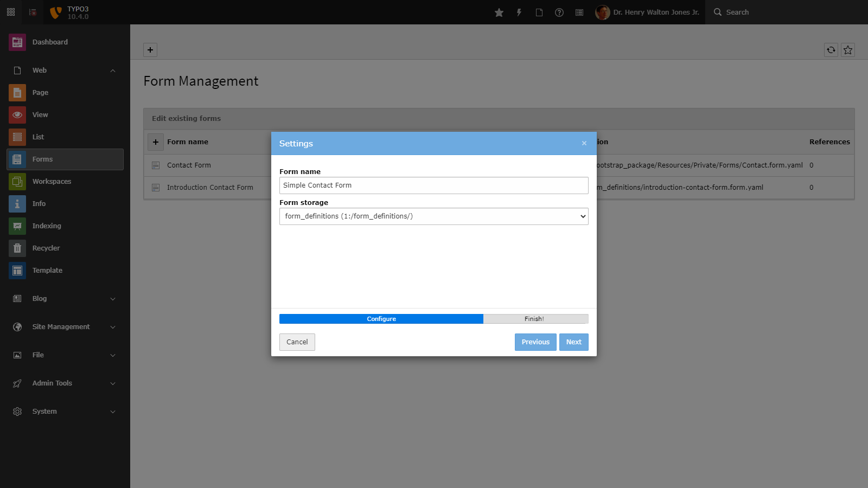
Task: Open the Page module icon in sidebar
Action: [17, 92]
